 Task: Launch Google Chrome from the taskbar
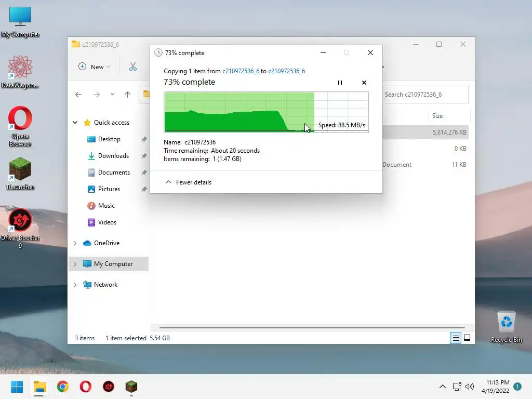click(63, 387)
